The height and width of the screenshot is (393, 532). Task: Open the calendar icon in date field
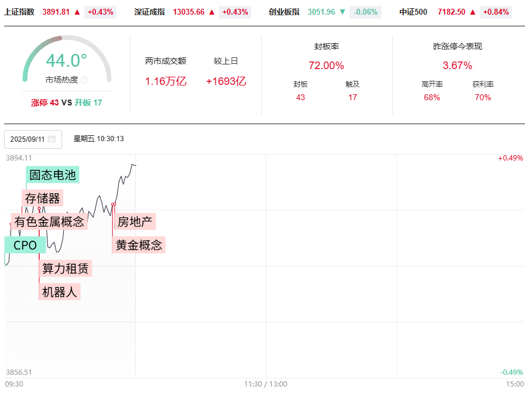pyautogui.click(x=52, y=139)
